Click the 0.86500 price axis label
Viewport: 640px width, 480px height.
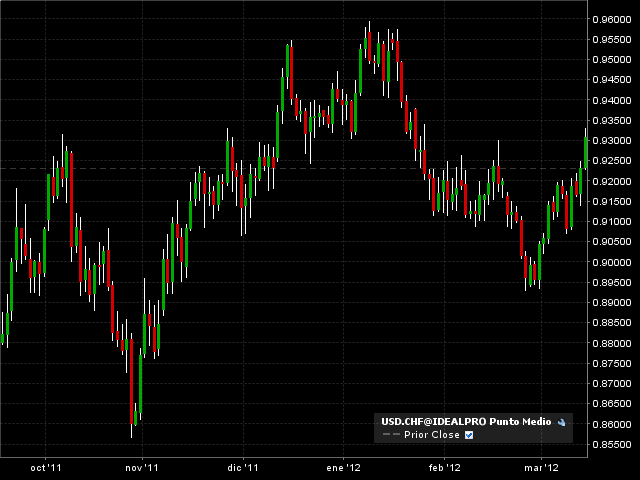pos(612,404)
